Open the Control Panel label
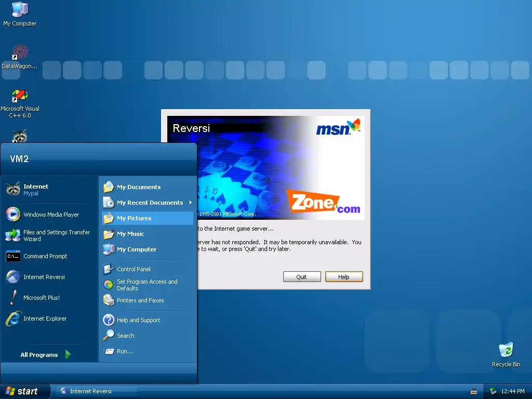 pos(134,269)
